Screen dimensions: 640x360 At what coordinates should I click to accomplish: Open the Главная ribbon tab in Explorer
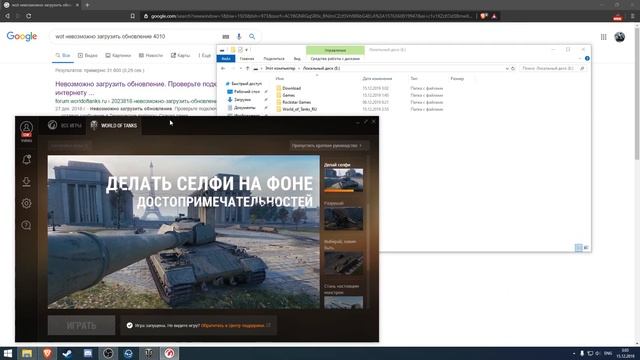(x=247, y=58)
